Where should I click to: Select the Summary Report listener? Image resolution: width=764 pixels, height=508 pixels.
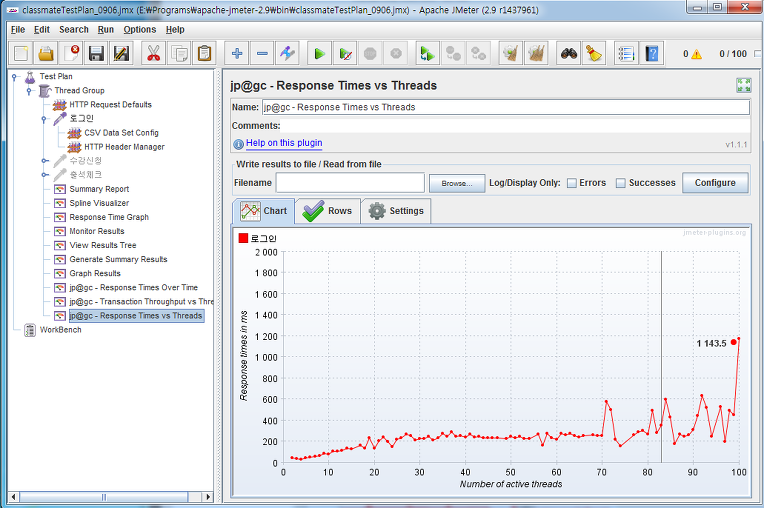[99, 189]
